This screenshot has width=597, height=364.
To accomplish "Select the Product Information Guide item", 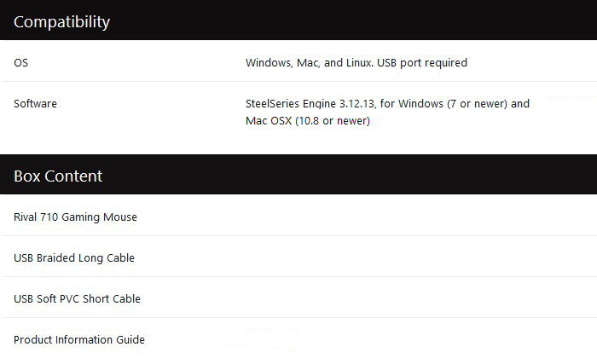I will pyautogui.click(x=79, y=339).
